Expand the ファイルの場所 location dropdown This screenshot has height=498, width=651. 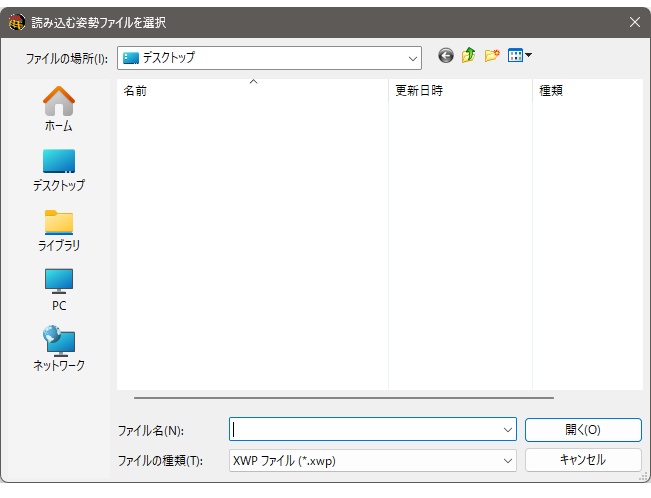coord(413,58)
